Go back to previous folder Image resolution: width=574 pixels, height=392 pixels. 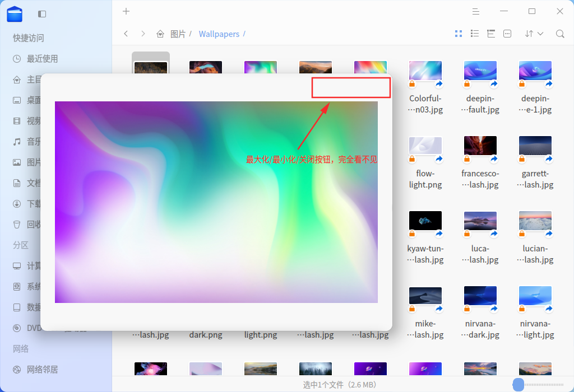tap(126, 34)
